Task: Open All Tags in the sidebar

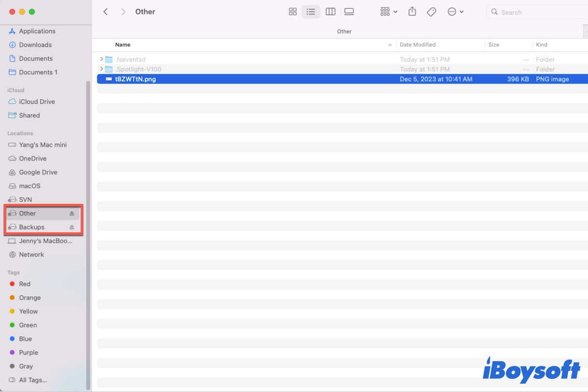Action: [x=32, y=380]
